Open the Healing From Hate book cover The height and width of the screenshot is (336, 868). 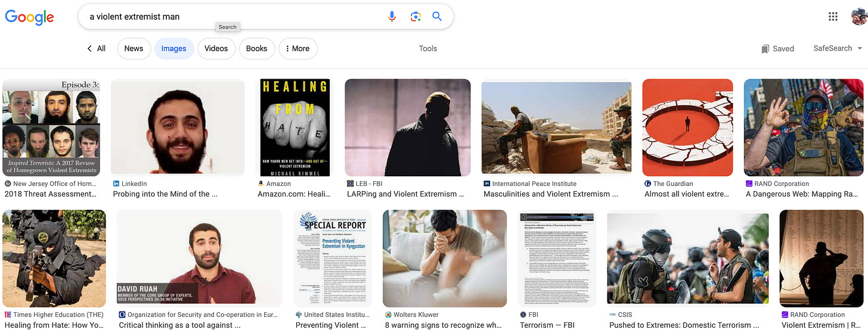click(294, 127)
